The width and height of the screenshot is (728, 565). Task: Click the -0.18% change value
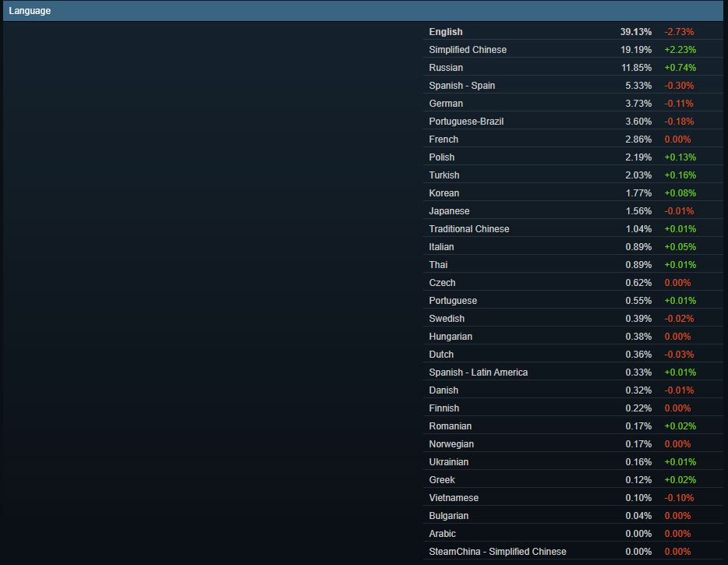coord(679,121)
